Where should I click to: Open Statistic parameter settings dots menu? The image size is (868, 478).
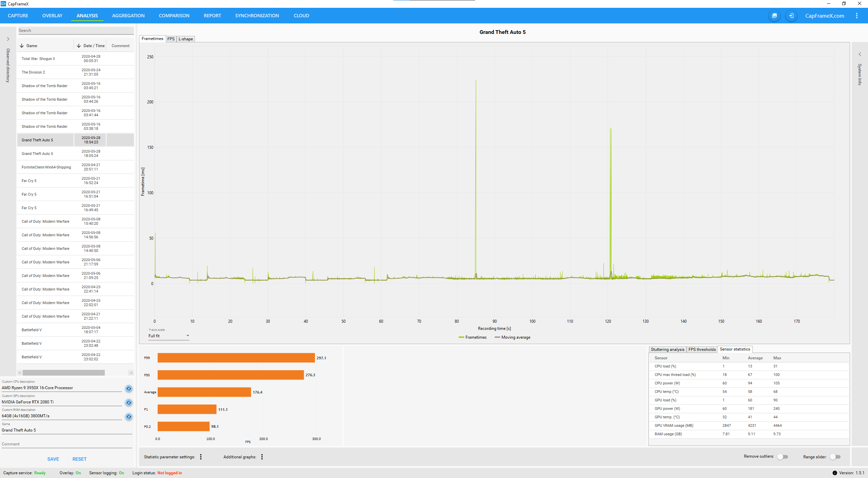(201, 457)
